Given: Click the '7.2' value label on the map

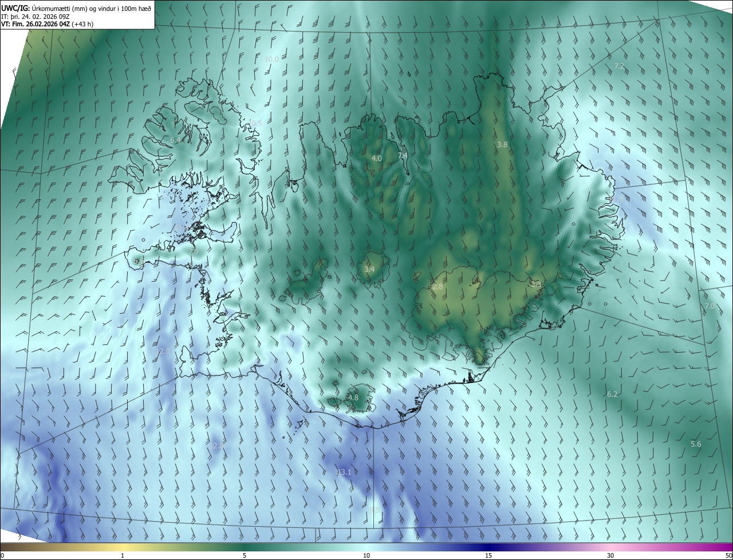Looking at the screenshot, I should coord(619,66).
